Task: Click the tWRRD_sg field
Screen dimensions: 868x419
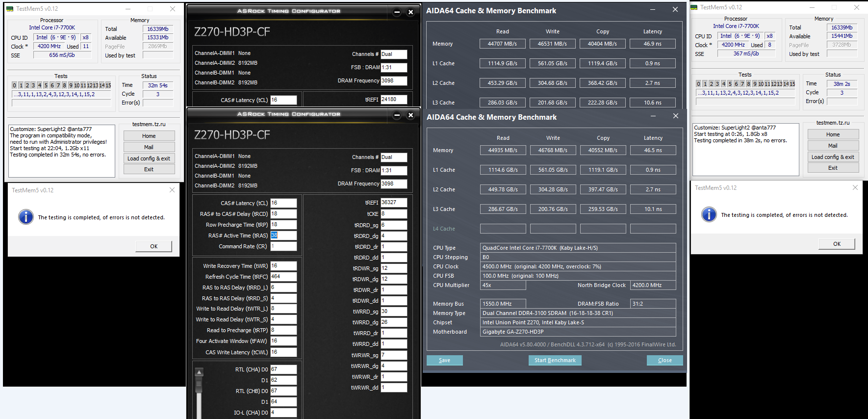Action: (394, 312)
